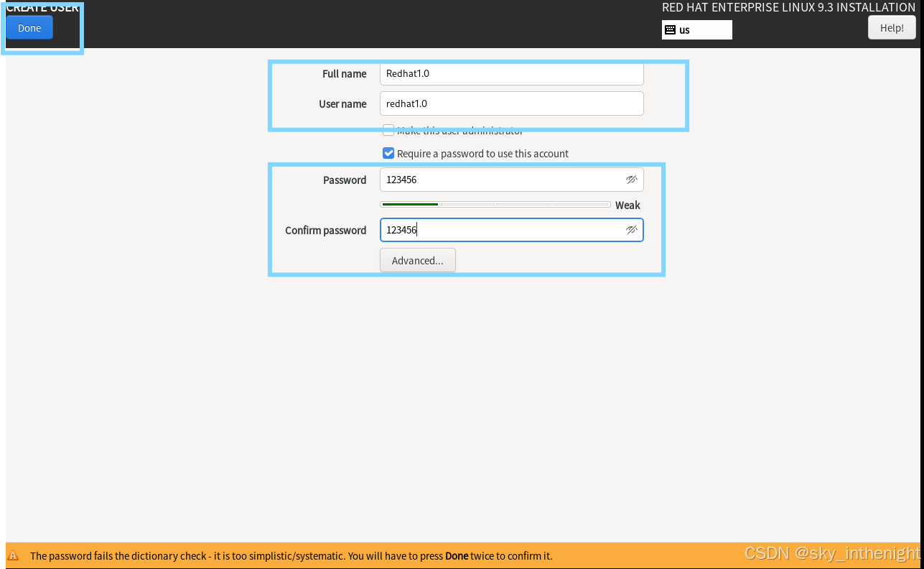Click the Password label

(x=345, y=180)
